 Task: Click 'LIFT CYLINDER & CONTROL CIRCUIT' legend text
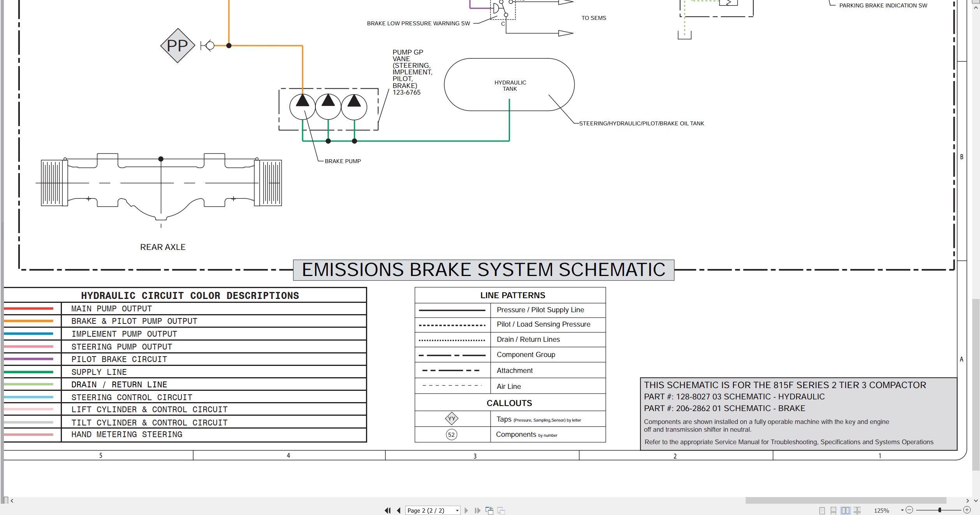click(150, 410)
